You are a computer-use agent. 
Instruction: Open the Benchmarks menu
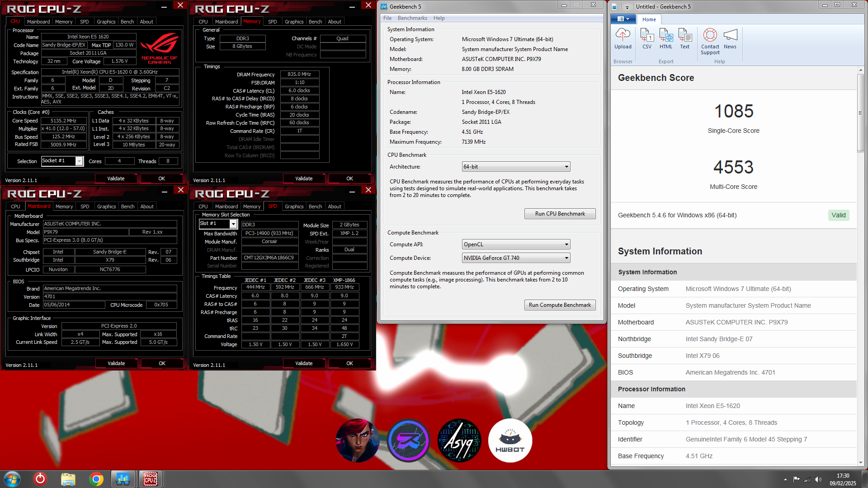click(412, 18)
